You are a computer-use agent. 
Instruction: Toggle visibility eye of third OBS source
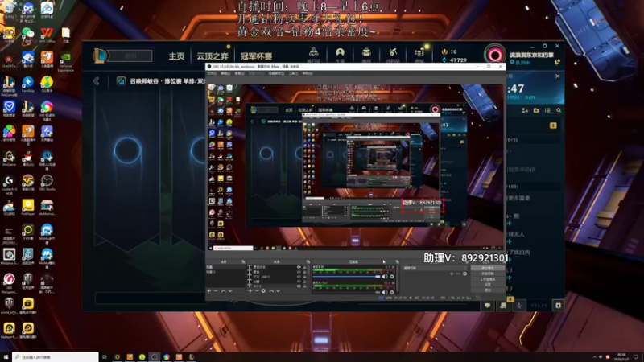(x=299, y=277)
